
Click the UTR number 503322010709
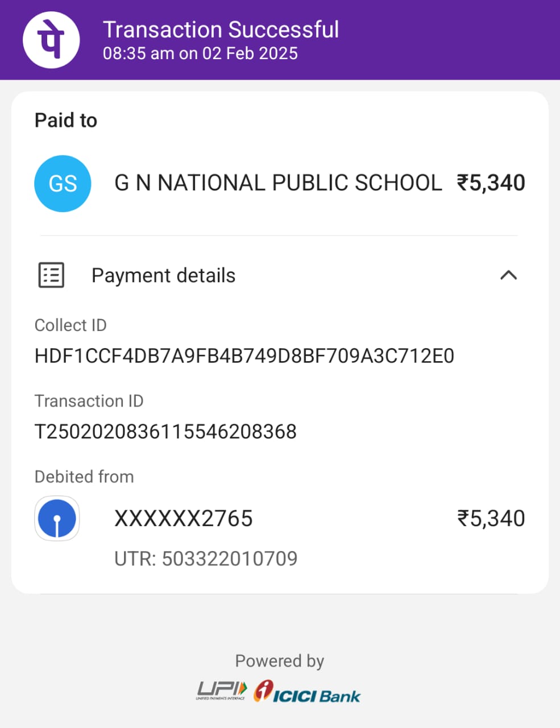click(x=230, y=559)
